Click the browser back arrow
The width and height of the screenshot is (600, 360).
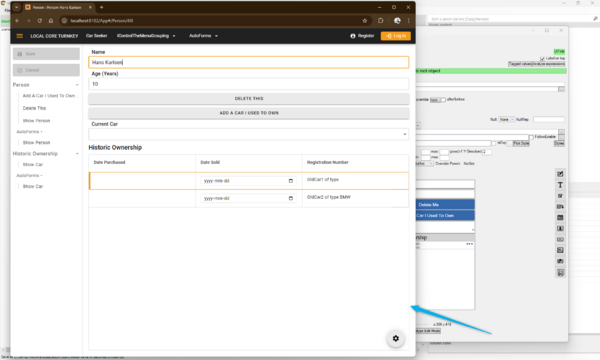pyautogui.click(x=17, y=21)
